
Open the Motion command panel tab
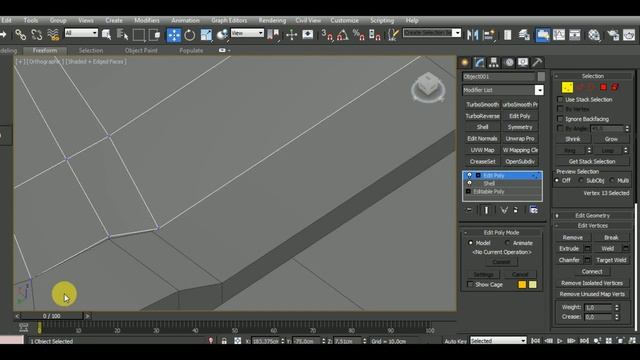click(509, 62)
